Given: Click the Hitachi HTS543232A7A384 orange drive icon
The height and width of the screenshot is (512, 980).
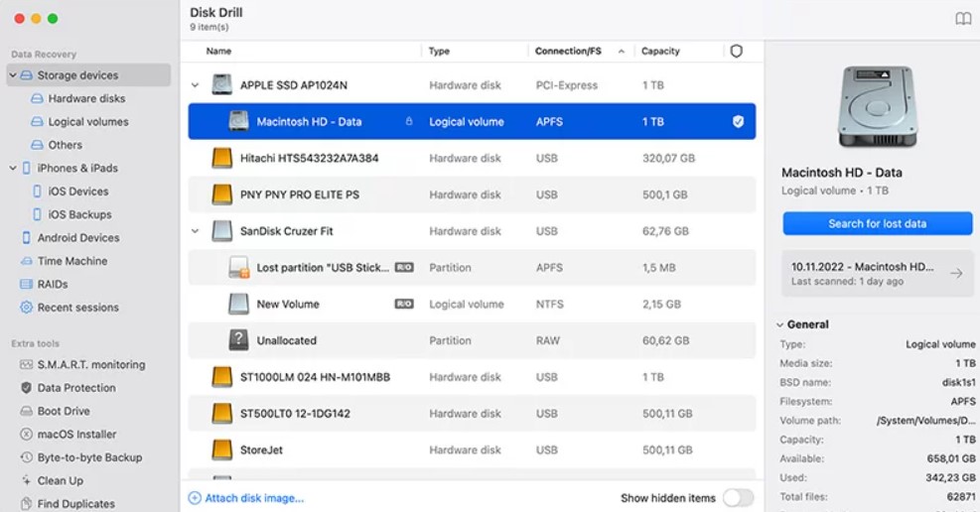Looking at the screenshot, I should pyautogui.click(x=221, y=158).
